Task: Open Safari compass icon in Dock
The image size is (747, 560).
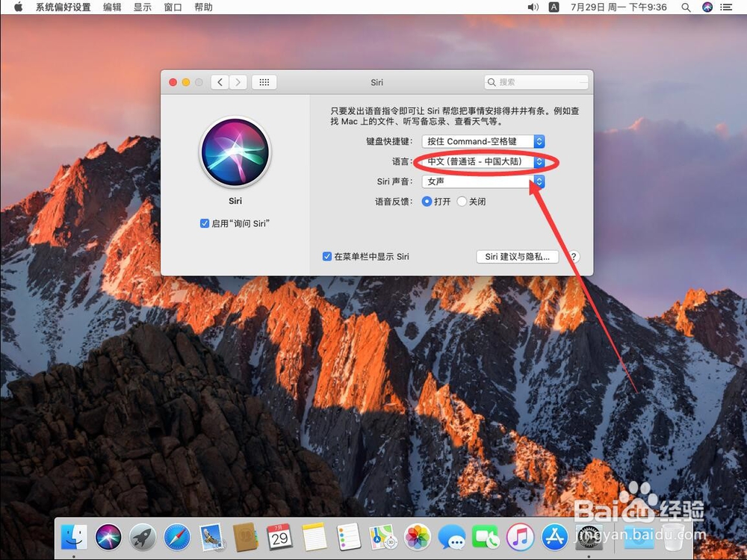Action: pyautogui.click(x=177, y=537)
